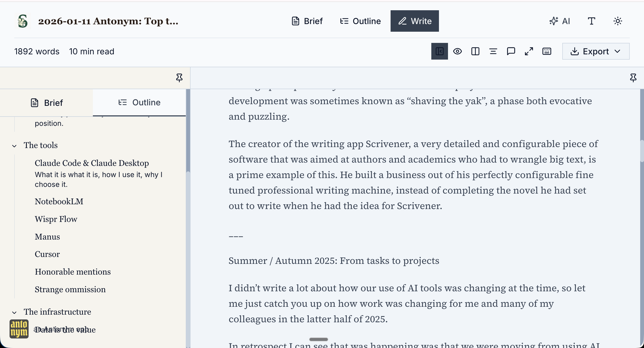
Task: Switch theme with sun icon
Action: (618, 21)
